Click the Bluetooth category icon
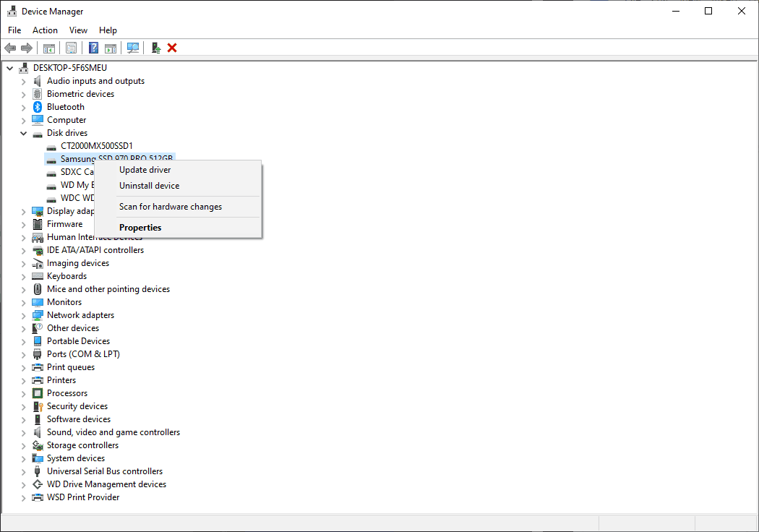The height and width of the screenshot is (532, 759). [x=38, y=107]
